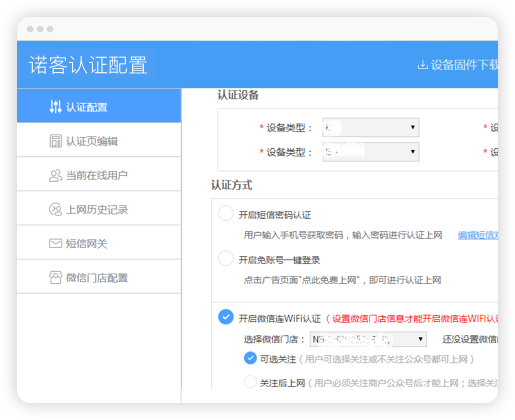Click the 认证配置 slider icon in sidebar
This screenshot has width=515, height=420.
55,107
